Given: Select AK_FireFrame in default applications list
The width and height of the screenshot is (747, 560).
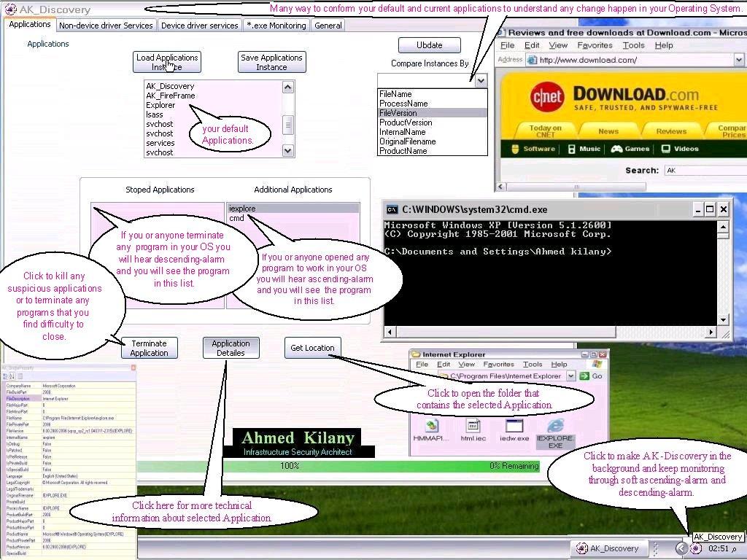Looking at the screenshot, I should tap(171, 96).
